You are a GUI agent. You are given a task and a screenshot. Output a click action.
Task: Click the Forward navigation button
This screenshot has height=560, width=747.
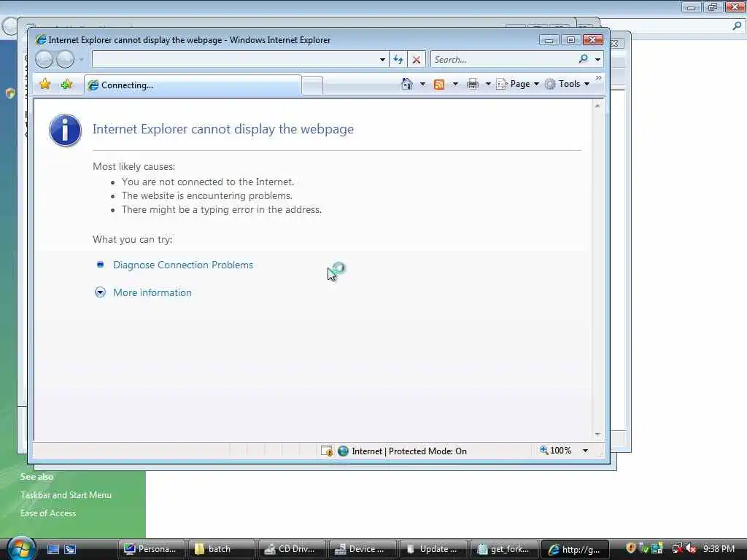coord(66,60)
